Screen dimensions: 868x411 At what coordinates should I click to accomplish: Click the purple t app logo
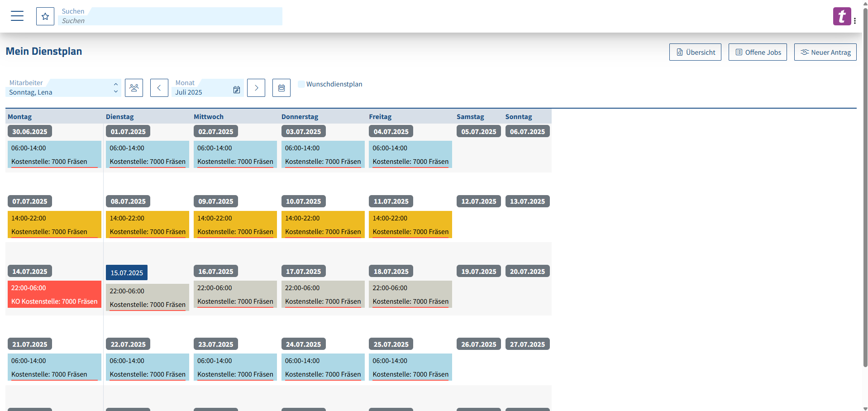point(842,16)
